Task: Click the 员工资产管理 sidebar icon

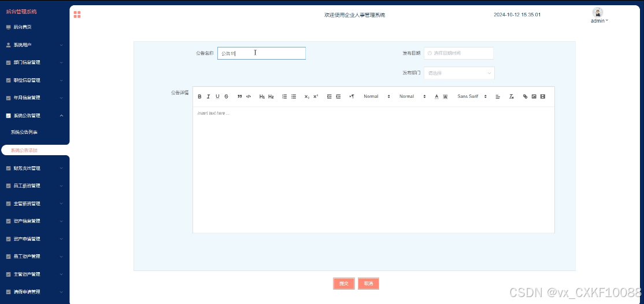Action: [8, 257]
